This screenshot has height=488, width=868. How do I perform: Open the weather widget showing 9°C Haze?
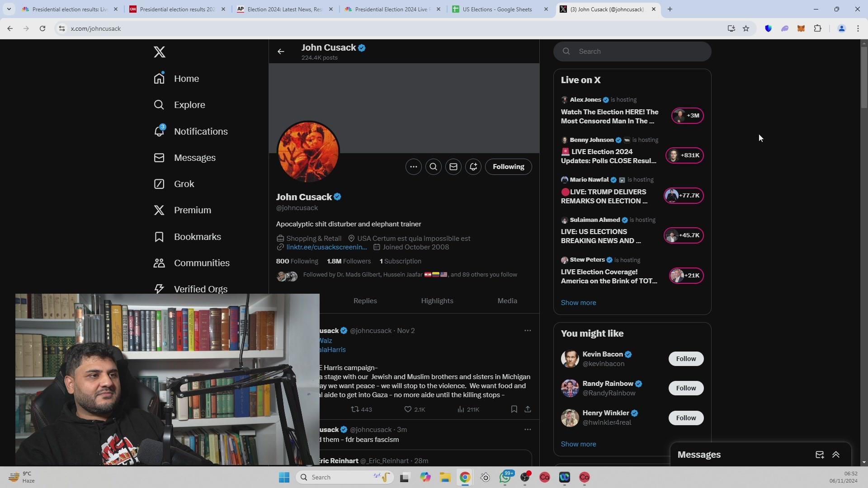22,477
